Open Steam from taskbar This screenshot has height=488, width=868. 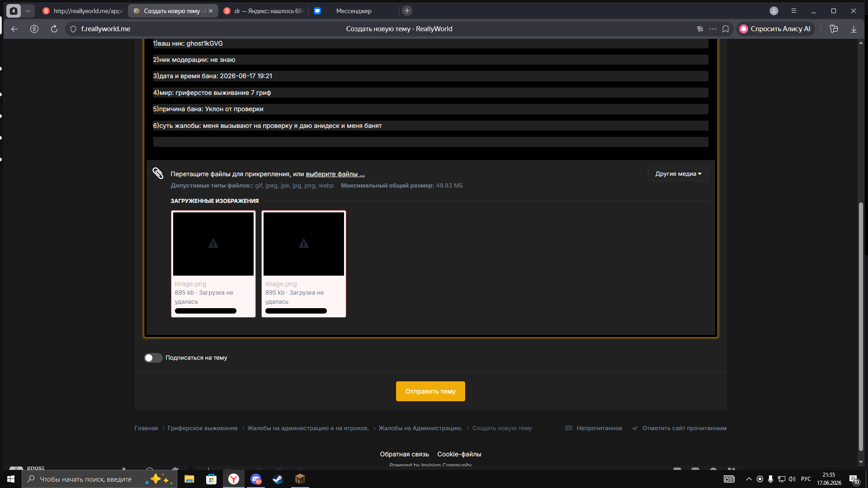(278, 479)
